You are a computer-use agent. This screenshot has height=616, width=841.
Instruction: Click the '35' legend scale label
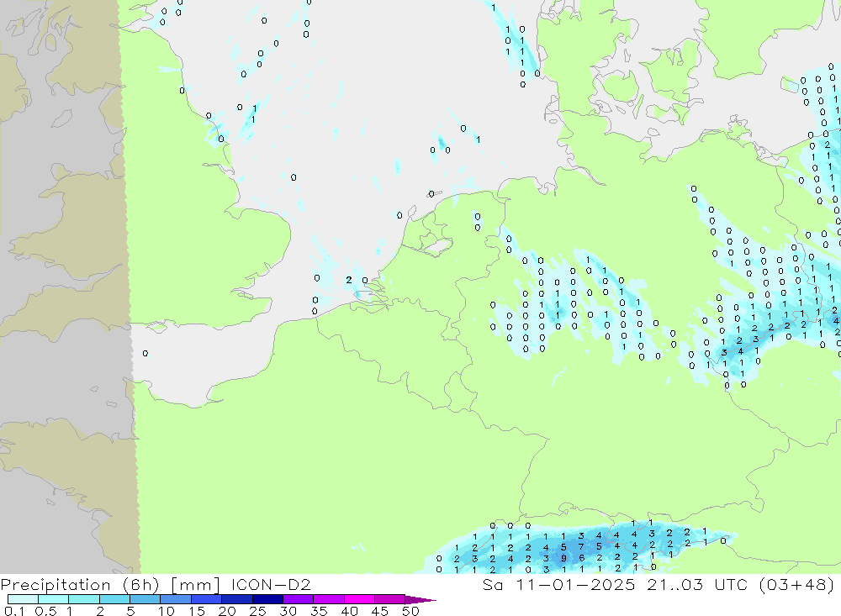pyautogui.click(x=319, y=611)
